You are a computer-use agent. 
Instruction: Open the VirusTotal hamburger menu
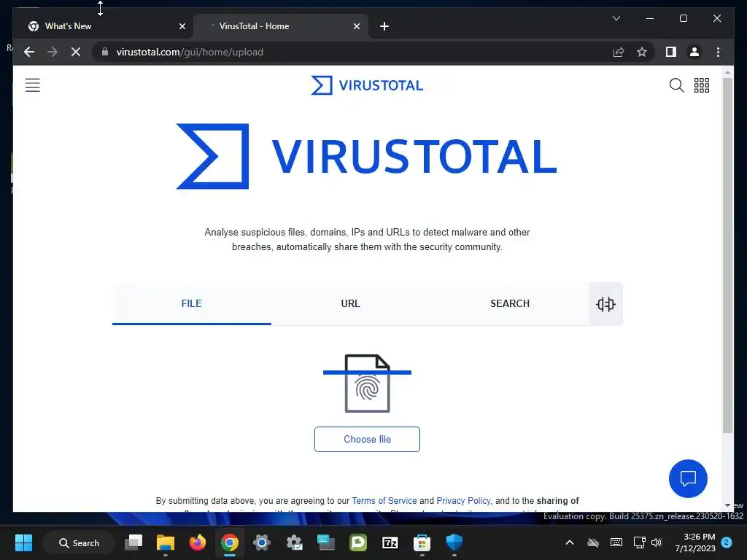pyautogui.click(x=32, y=85)
